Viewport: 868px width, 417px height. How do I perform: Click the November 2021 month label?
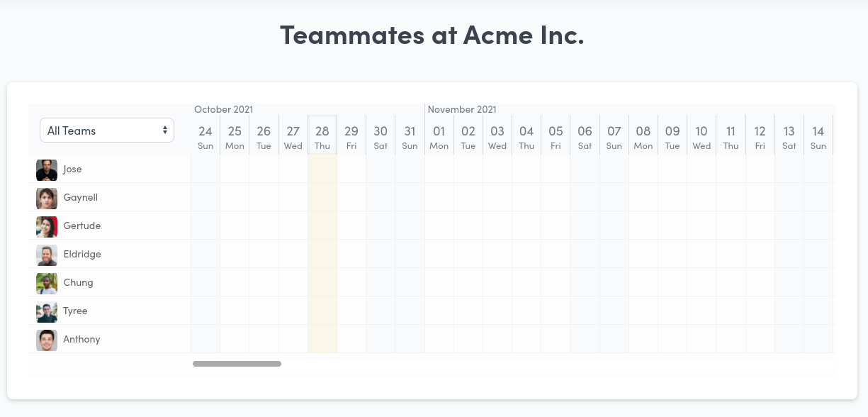coord(462,109)
